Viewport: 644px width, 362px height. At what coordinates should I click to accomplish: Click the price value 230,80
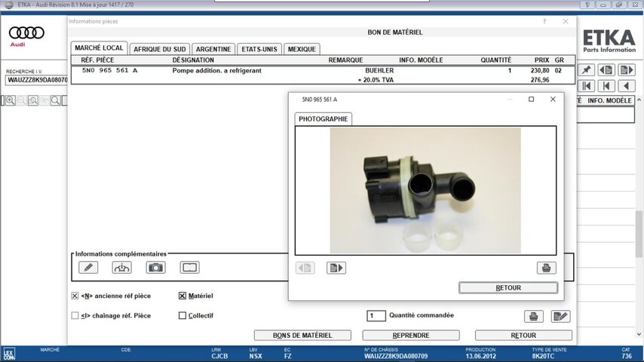coord(540,71)
